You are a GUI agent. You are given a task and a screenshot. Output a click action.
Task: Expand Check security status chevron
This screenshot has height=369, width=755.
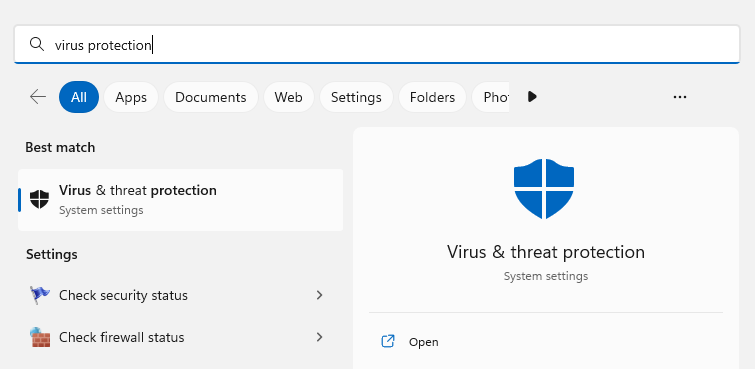click(319, 295)
